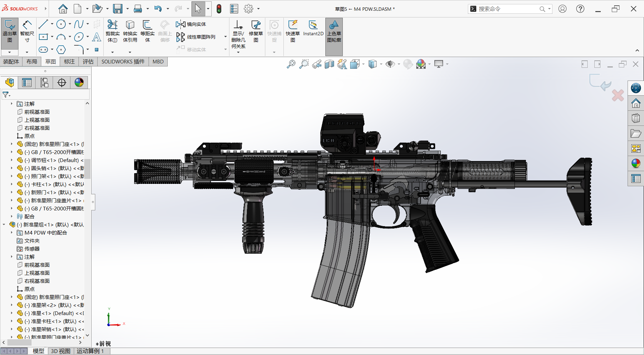Open the Appearances task pane tab
The width and height of the screenshot is (644, 355).
coord(636,163)
